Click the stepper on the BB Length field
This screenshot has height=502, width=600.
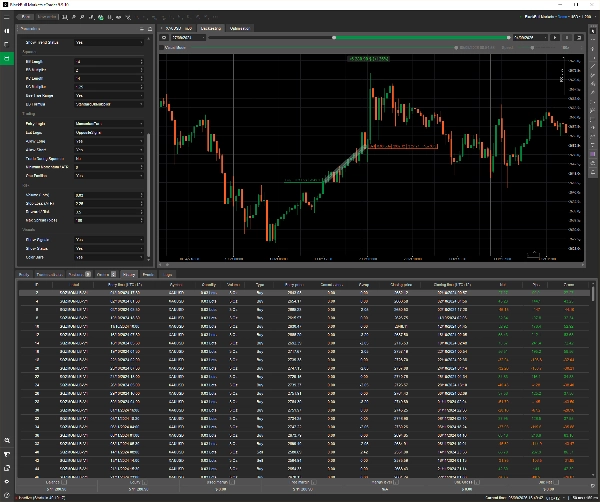tap(142, 62)
